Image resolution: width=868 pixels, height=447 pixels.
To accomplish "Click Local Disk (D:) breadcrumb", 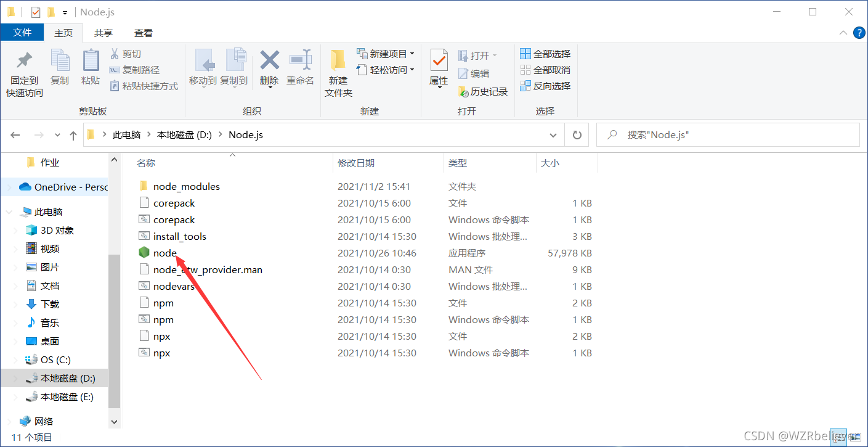I will [184, 134].
